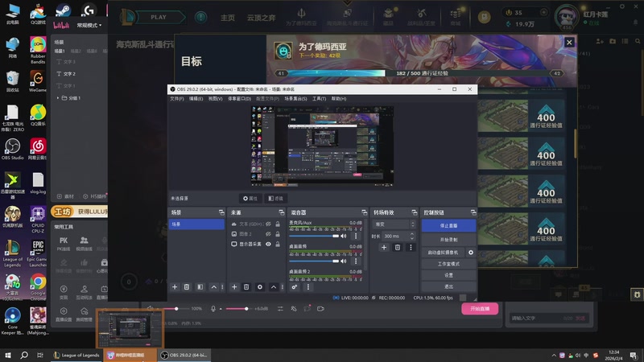
Task: Open OBS 设置 settings button
Action: click(x=448, y=275)
